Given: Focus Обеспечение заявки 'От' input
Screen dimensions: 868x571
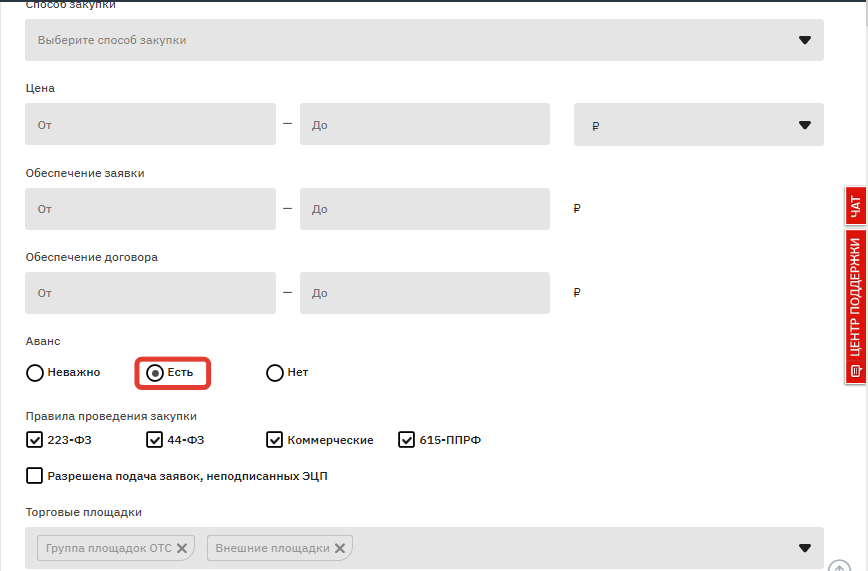Looking at the screenshot, I should tap(150, 209).
